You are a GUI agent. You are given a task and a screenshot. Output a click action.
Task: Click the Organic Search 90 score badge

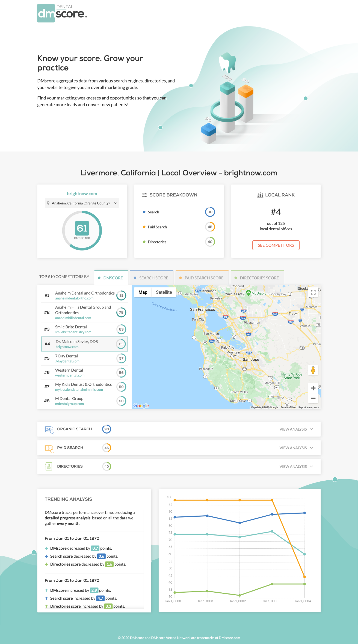(x=106, y=429)
